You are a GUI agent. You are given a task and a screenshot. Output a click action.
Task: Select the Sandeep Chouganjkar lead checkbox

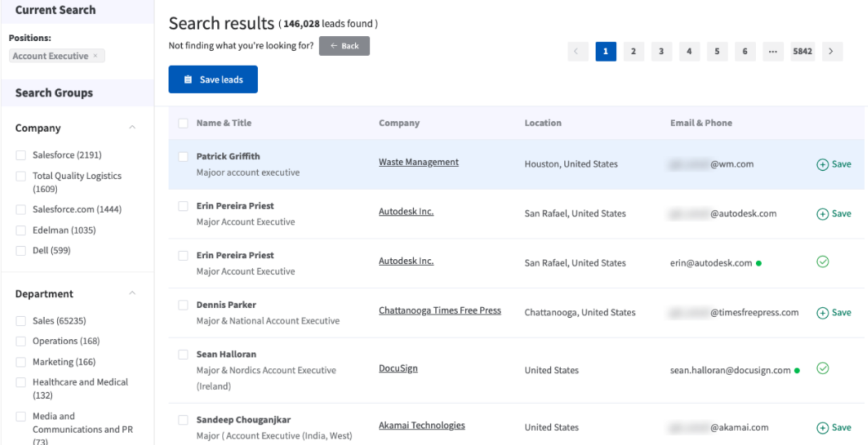point(183,420)
